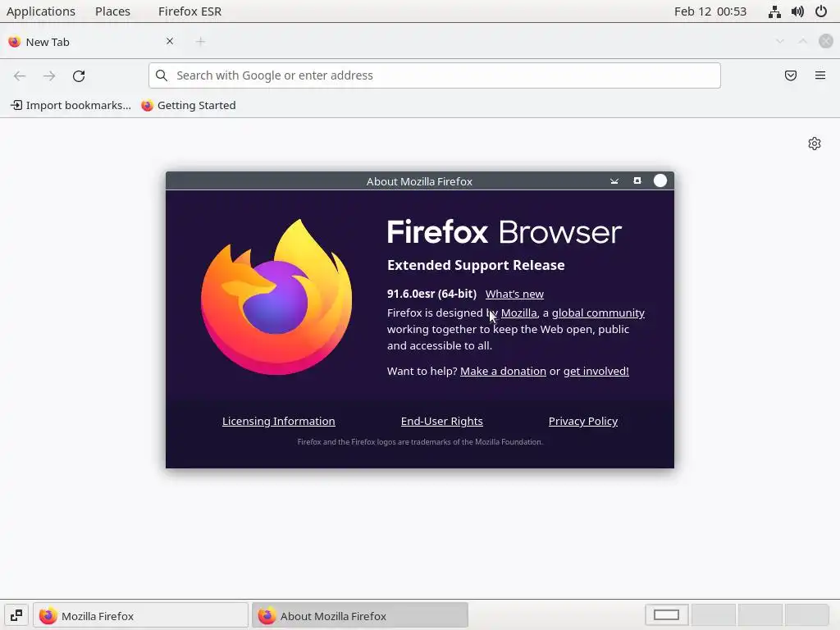Switch to About Mozilla Firefox taskbar entry
840x630 pixels.
tap(360, 615)
